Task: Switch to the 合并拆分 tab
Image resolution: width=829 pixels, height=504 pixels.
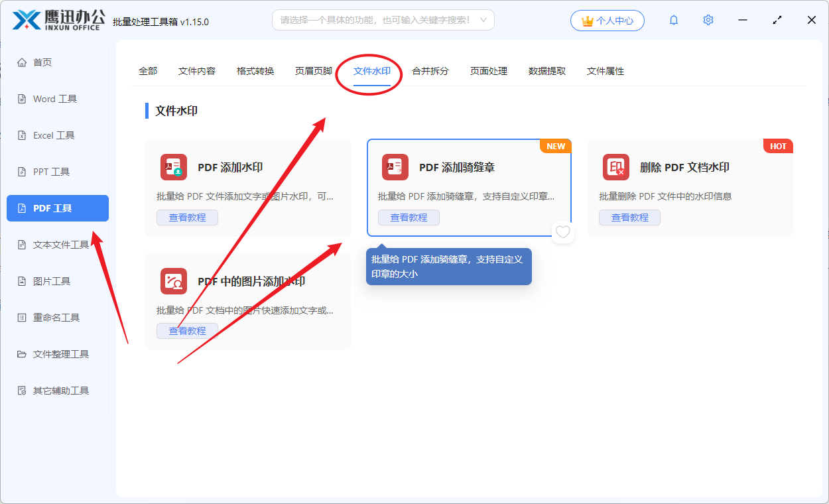Action: 429,70
